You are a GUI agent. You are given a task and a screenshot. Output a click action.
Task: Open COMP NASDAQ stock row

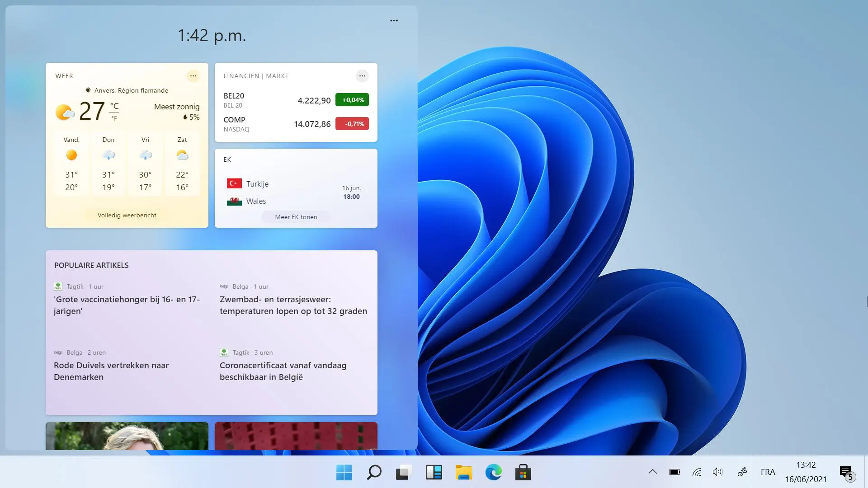pyautogui.click(x=296, y=124)
